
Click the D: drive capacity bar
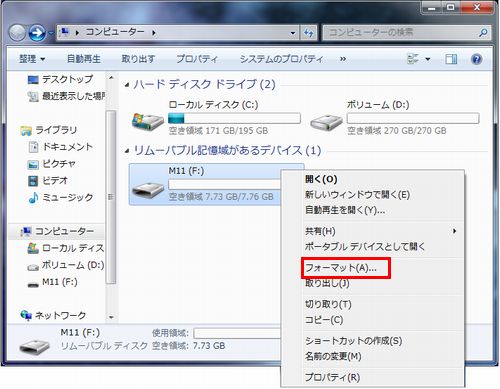point(413,118)
